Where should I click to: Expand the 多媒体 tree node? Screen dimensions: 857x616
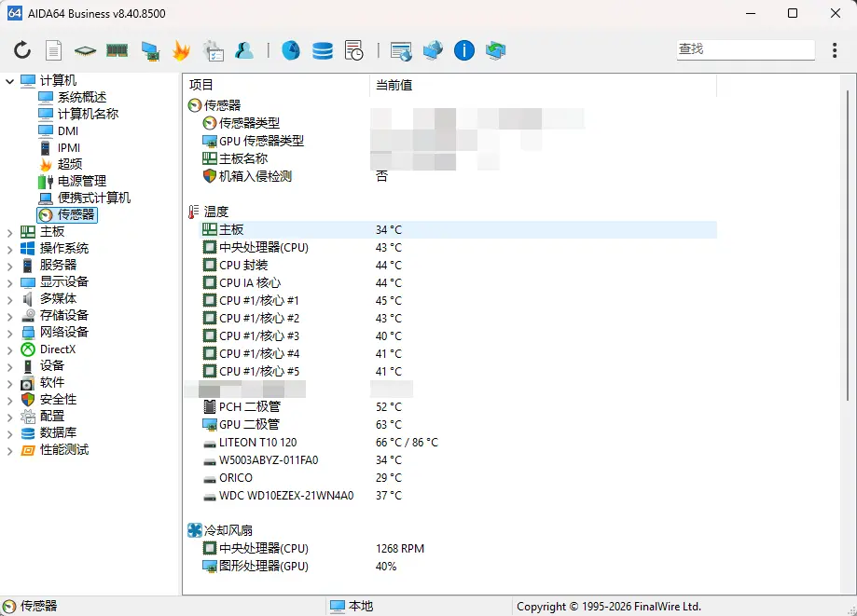(x=9, y=300)
